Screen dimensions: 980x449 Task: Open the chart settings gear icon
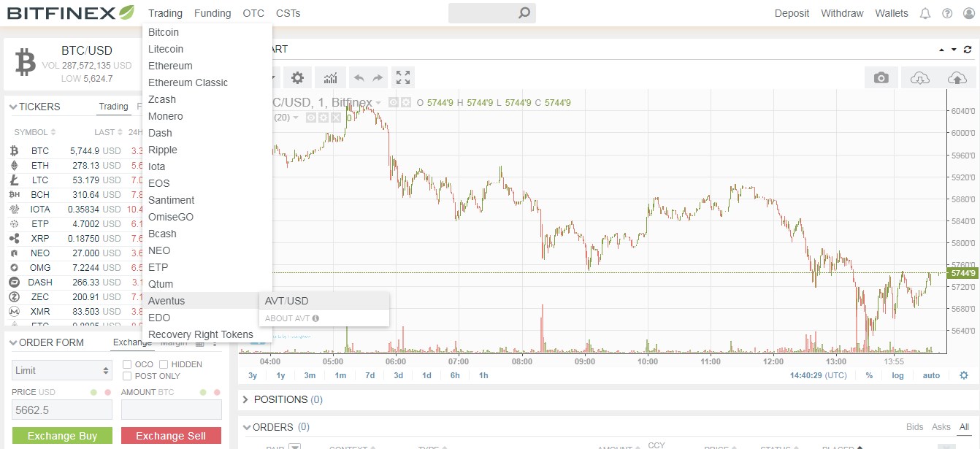tap(296, 77)
